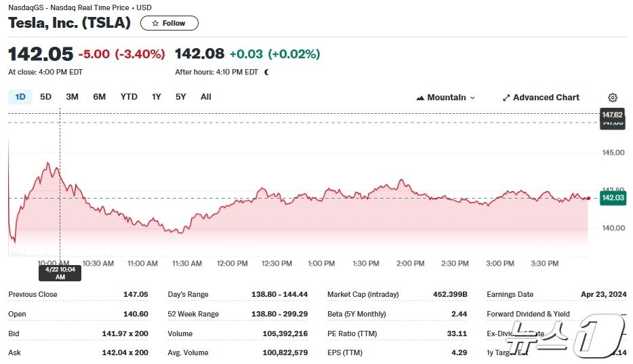This screenshot has height=364, width=633.
Task: Show year-to-date YTD chart
Action: [x=129, y=97]
